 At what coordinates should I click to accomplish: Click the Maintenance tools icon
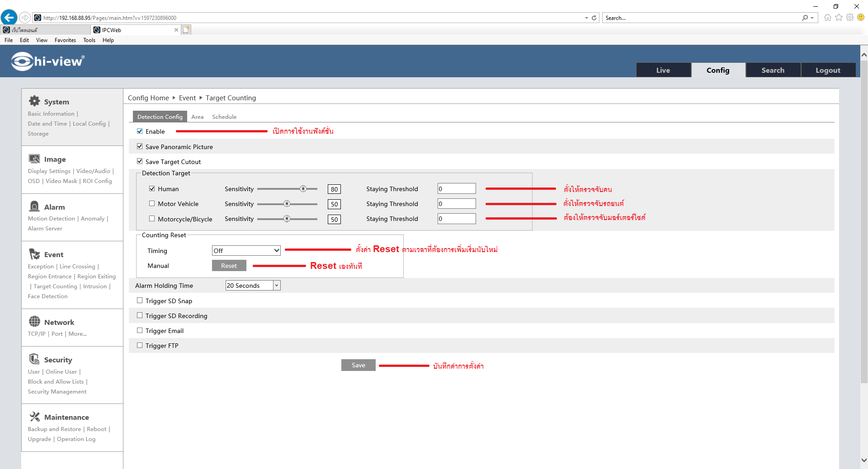(34, 417)
